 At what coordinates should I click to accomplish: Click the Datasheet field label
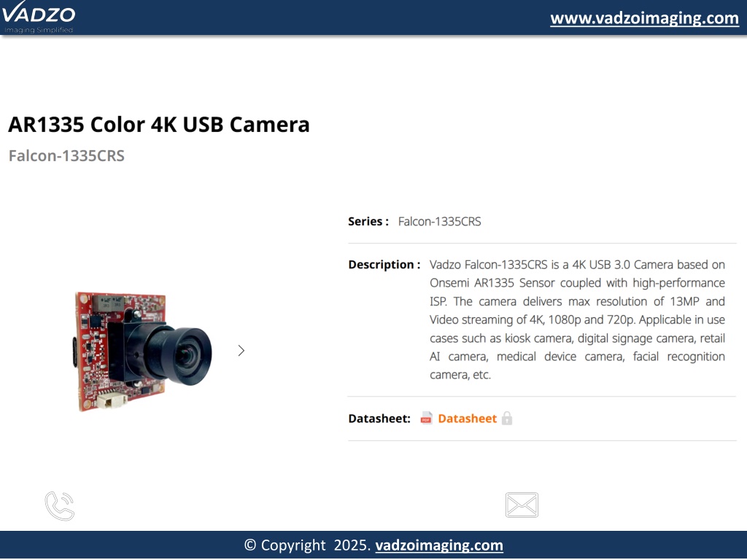[379, 419]
